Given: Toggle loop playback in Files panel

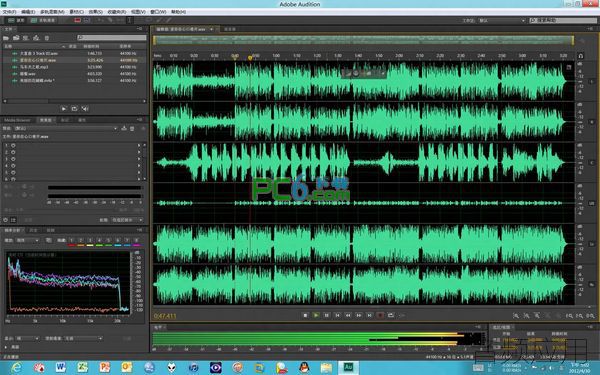Looking at the screenshot, I should [74, 109].
